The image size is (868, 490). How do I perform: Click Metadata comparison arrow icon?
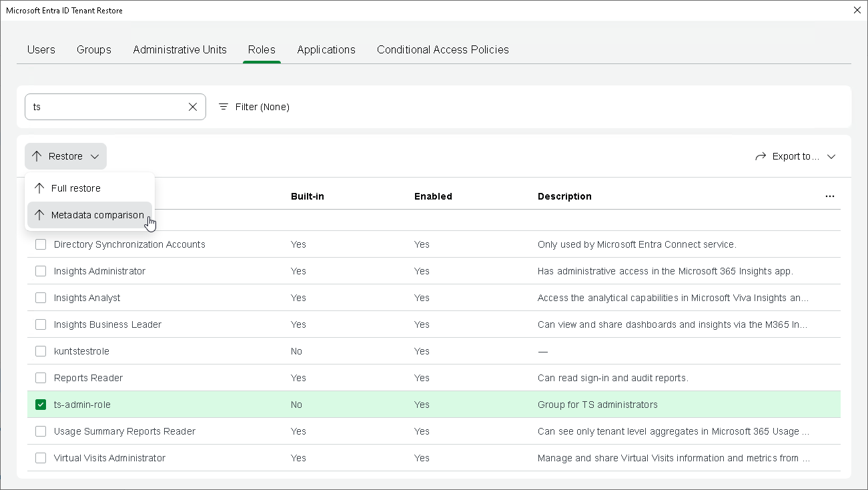[x=39, y=215]
